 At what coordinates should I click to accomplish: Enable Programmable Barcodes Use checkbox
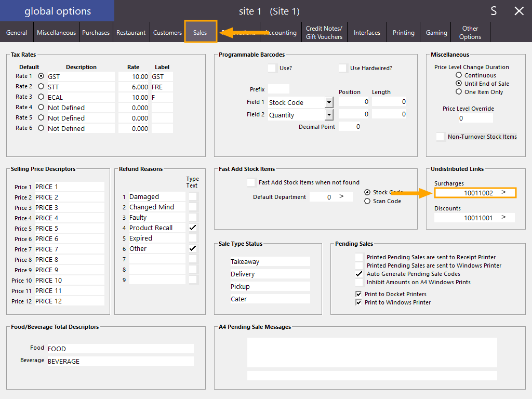[x=272, y=68]
